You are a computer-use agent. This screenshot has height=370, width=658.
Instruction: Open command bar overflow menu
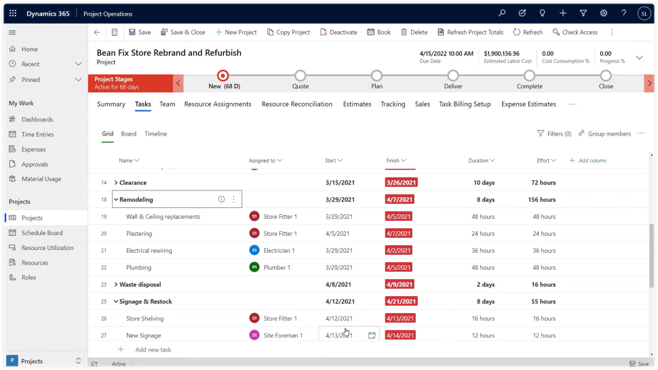pos(612,32)
